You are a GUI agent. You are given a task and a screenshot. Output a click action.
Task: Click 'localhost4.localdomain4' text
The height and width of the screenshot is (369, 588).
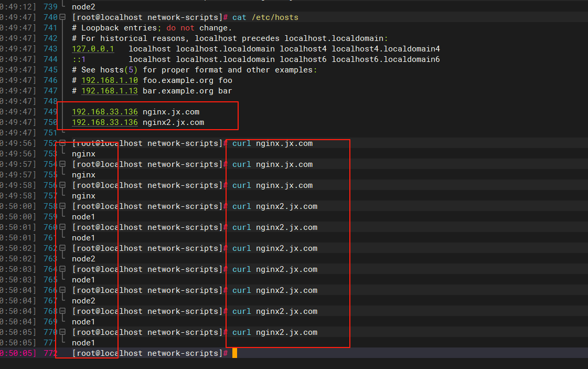tap(386, 49)
